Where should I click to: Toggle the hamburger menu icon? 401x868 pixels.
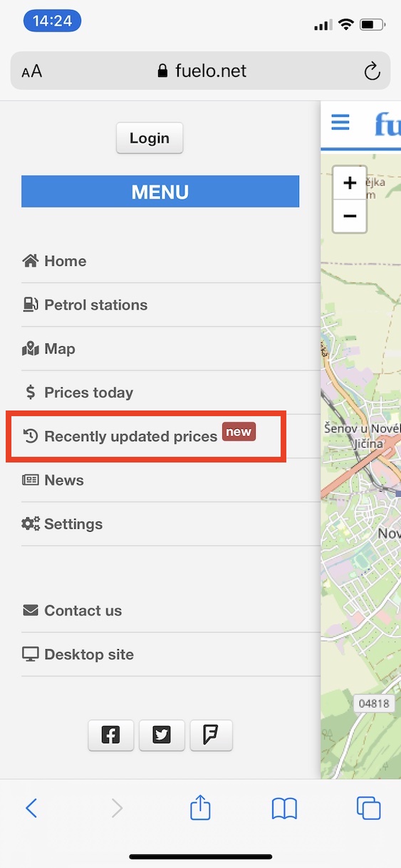tap(340, 123)
